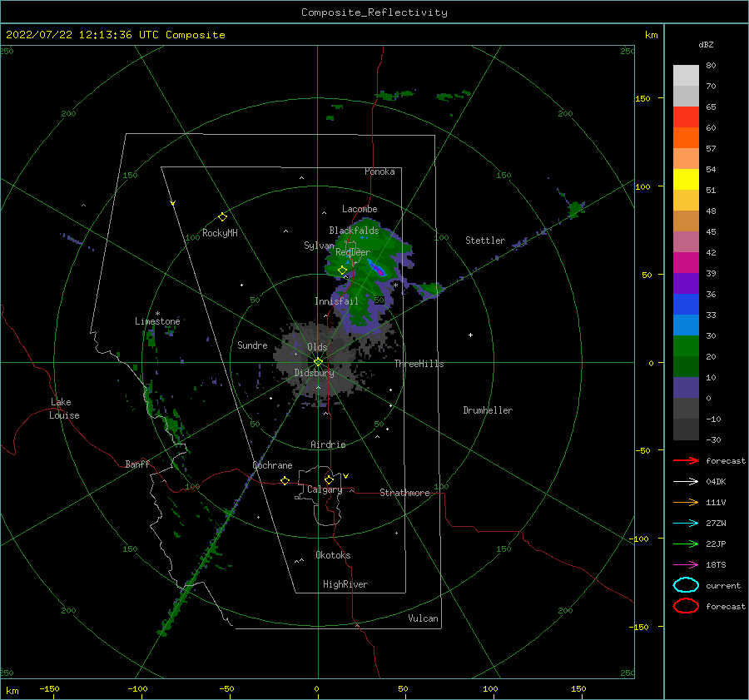This screenshot has height=700, width=749.
Task: Click the Airdrie city label
Action: coord(328,444)
